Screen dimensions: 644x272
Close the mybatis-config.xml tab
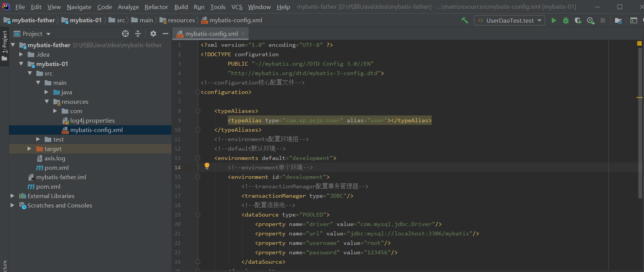click(243, 34)
